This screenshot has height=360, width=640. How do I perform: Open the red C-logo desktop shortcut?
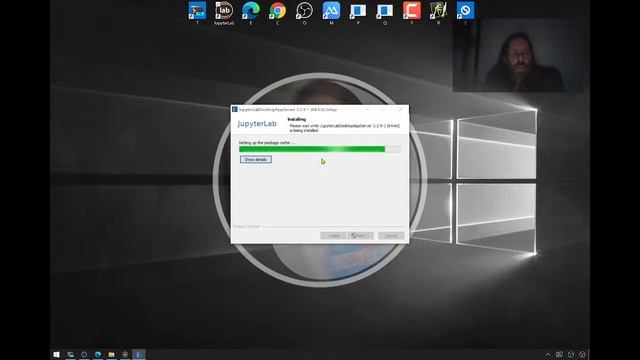point(412,11)
